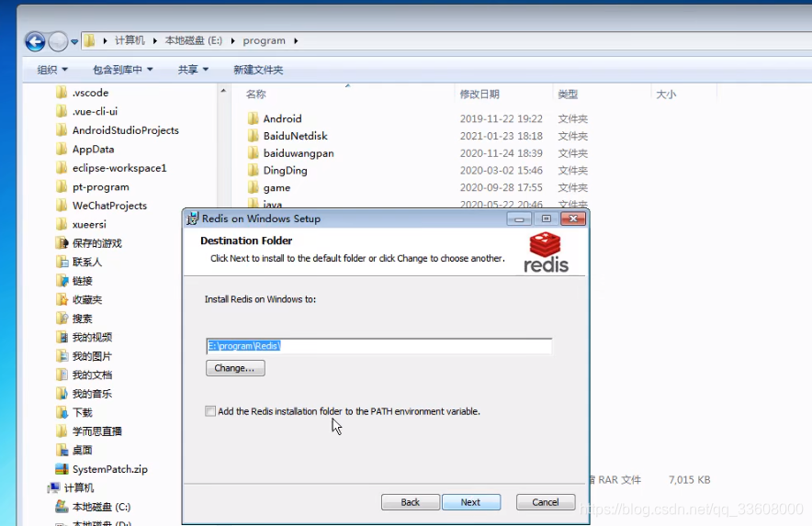Screen dimensions: 812x526
Task: Open 链接 links icon in tree
Action: (x=62, y=281)
